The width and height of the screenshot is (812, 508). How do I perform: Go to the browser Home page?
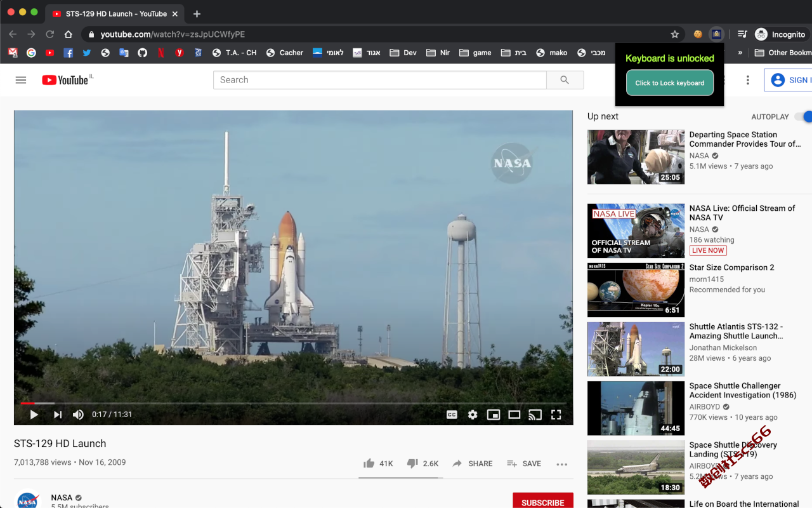(x=69, y=34)
